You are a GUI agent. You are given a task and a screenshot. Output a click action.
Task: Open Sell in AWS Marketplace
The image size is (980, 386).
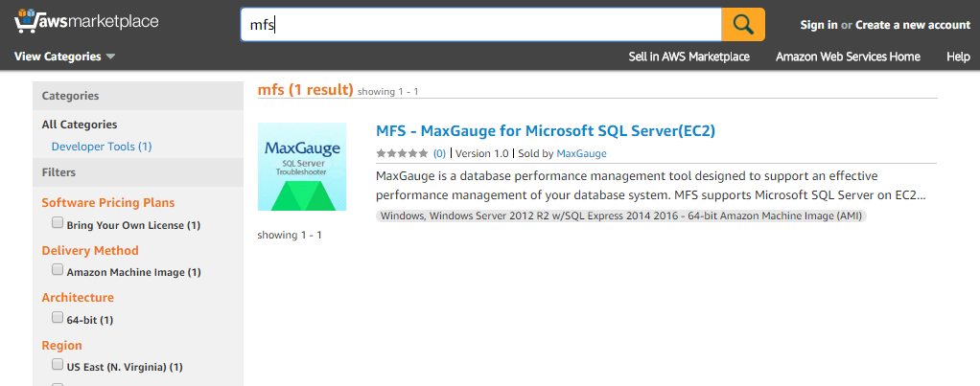click(688, 57)
